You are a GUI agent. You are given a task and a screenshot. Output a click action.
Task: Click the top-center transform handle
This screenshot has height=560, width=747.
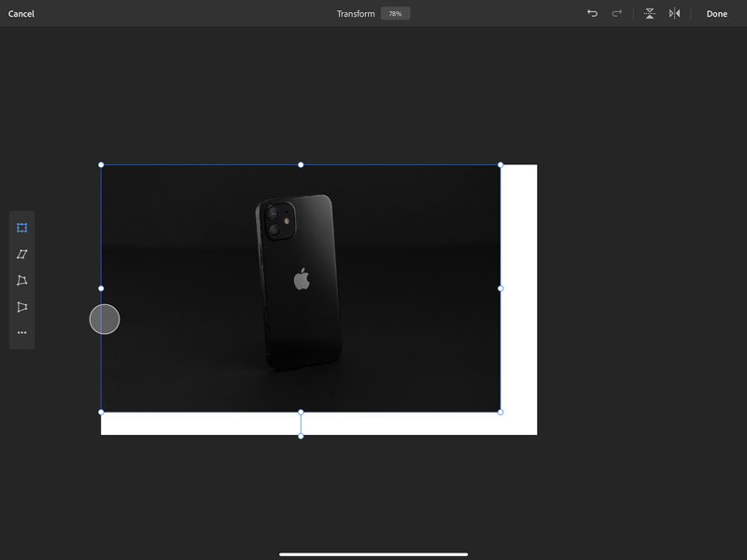point(301,165)
